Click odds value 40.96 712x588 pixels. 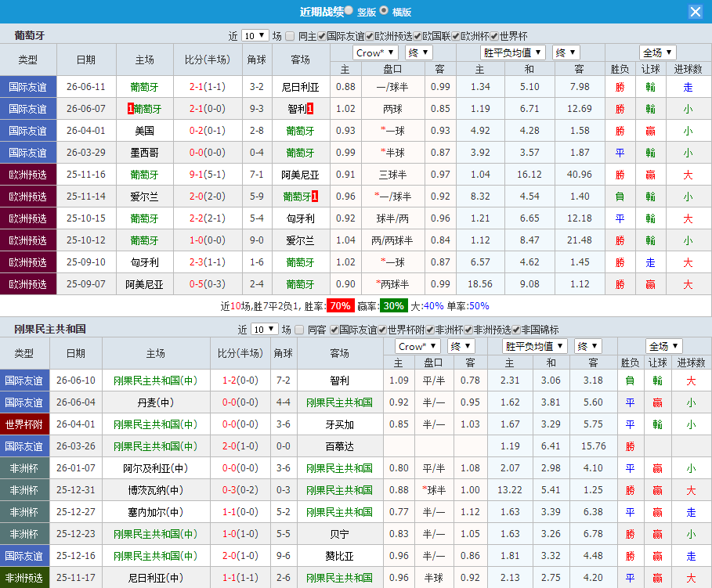click(x=579, y=175)
